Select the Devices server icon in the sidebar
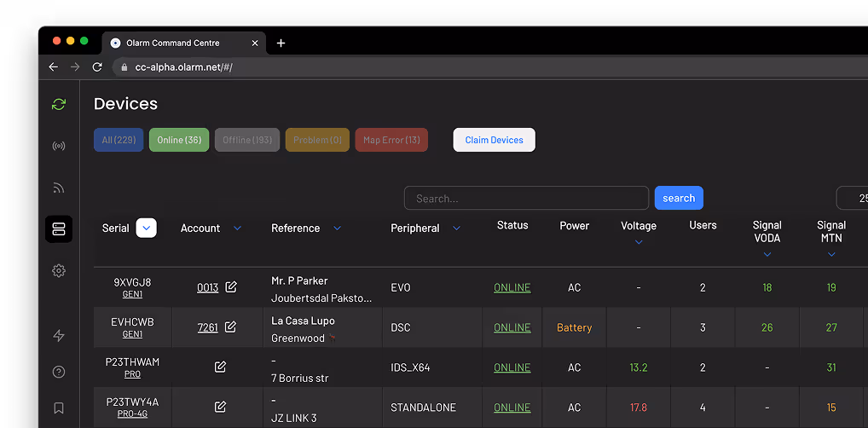868x428 pixels. click(x=59, y=228)
